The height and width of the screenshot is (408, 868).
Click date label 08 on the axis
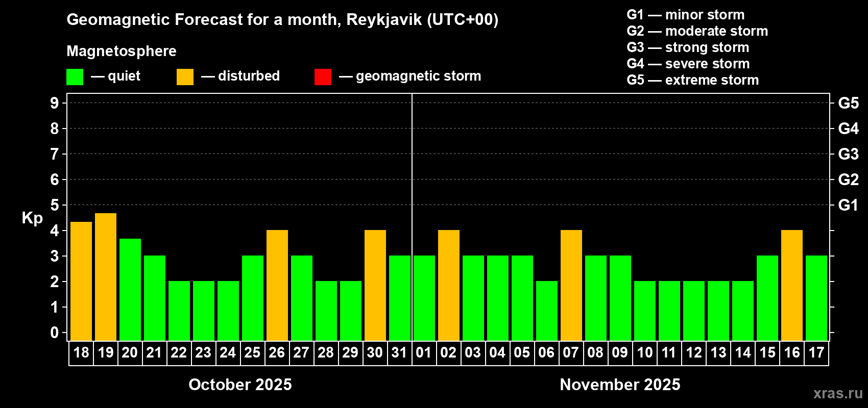coord(595,352)
